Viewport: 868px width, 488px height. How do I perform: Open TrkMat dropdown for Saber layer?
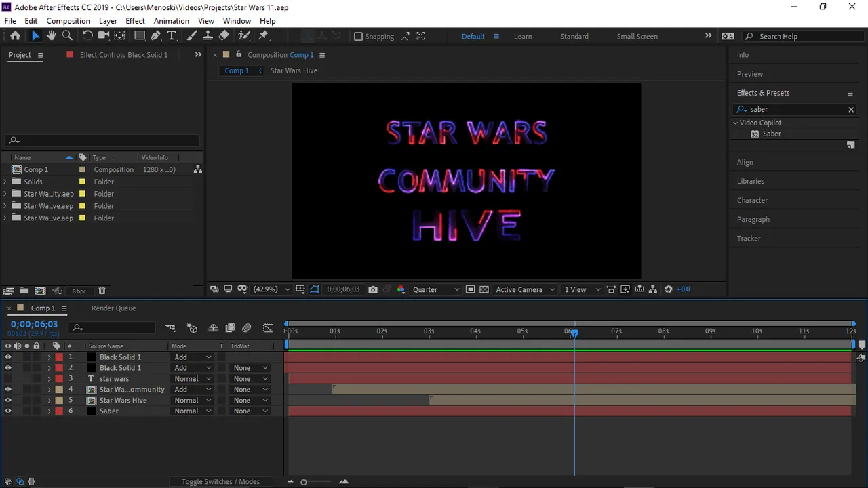coord(250,411)
